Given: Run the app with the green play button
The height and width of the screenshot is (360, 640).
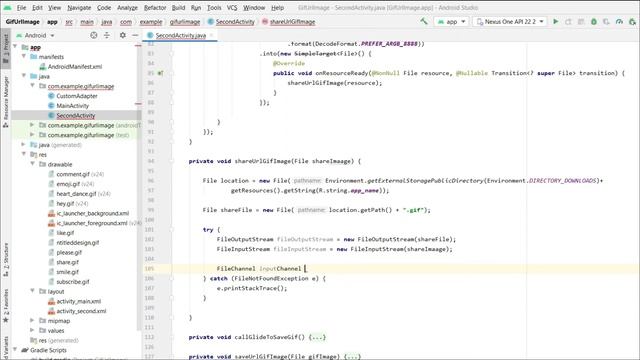Looking at the screenshot, I should pos(556,22).
